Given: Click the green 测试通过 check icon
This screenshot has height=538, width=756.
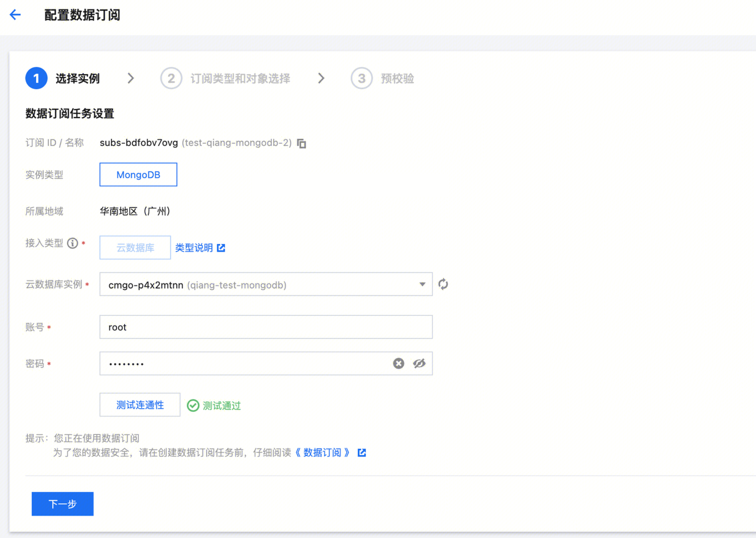Looking at the screenshot, I should click(x=193, y=405).
